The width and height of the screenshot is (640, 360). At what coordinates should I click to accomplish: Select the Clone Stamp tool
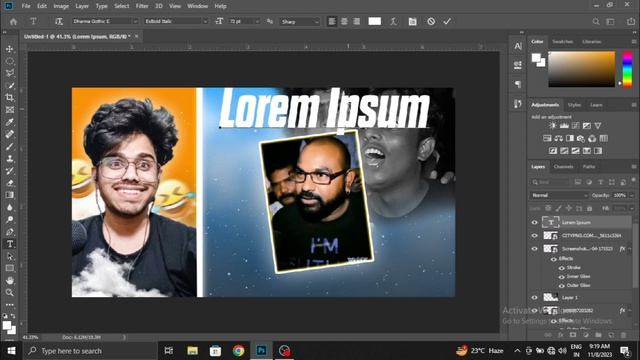pos(10,158)
